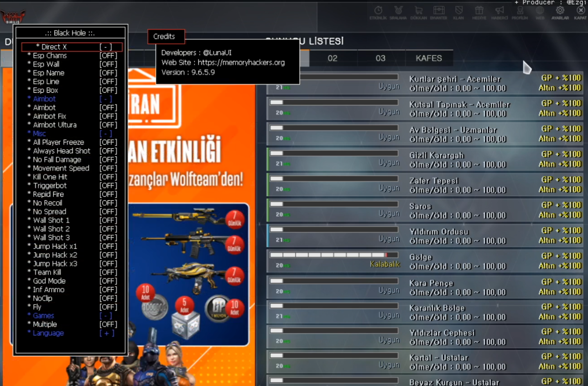Toggle Esp Chams in Black Hole menu
588x386 pixels.
(x=72, y=56)
